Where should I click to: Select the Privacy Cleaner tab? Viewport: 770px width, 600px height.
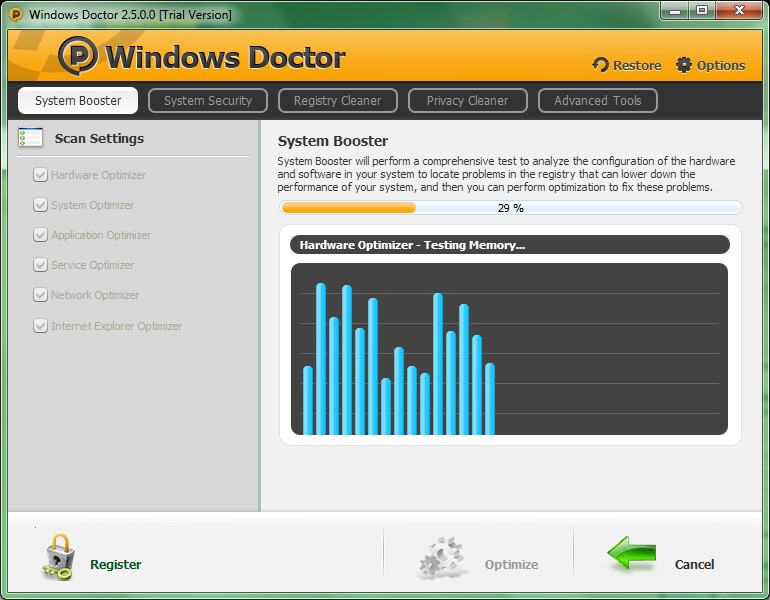tap(468, 101)
